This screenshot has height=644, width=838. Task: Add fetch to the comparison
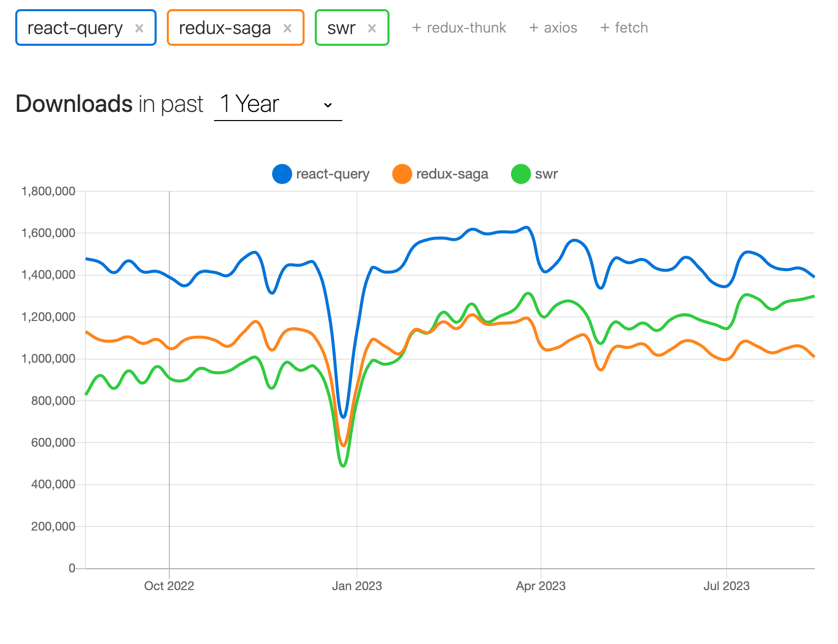(x=624, y=27)
